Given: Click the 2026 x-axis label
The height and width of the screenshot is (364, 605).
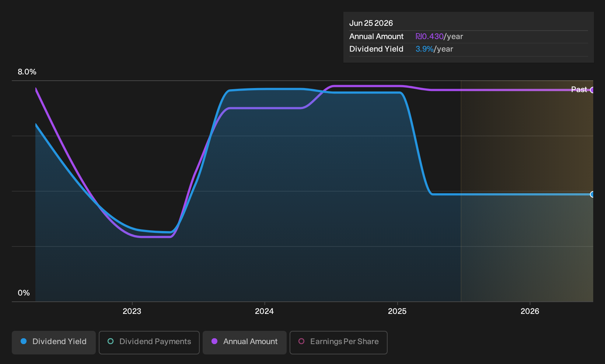Looking at the screenshot, I should [x=530, y=311].
